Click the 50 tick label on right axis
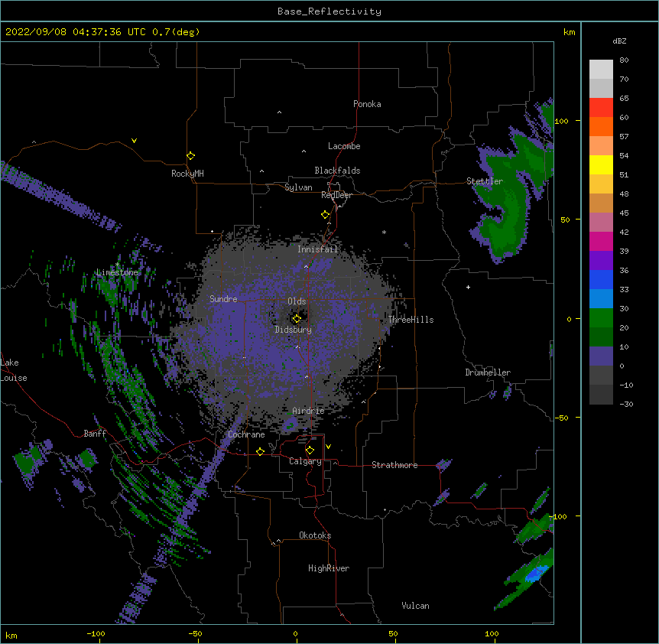659x644 pixels. click(x=565, y=220)
